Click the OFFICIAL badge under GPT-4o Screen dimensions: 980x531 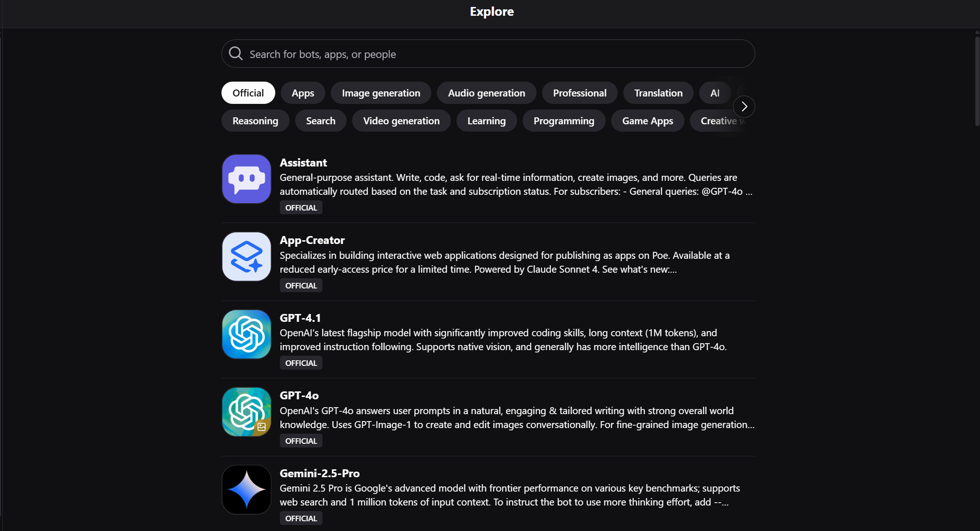(301, 441)
